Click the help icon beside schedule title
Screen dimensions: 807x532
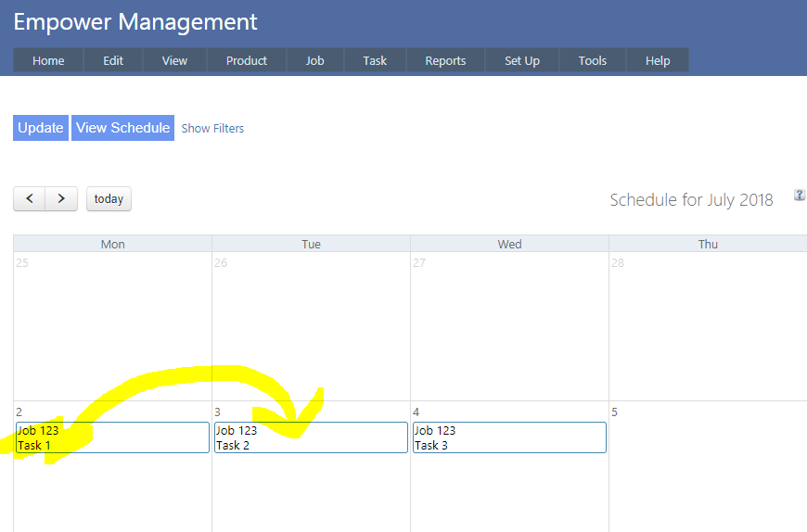pos(800,195)
